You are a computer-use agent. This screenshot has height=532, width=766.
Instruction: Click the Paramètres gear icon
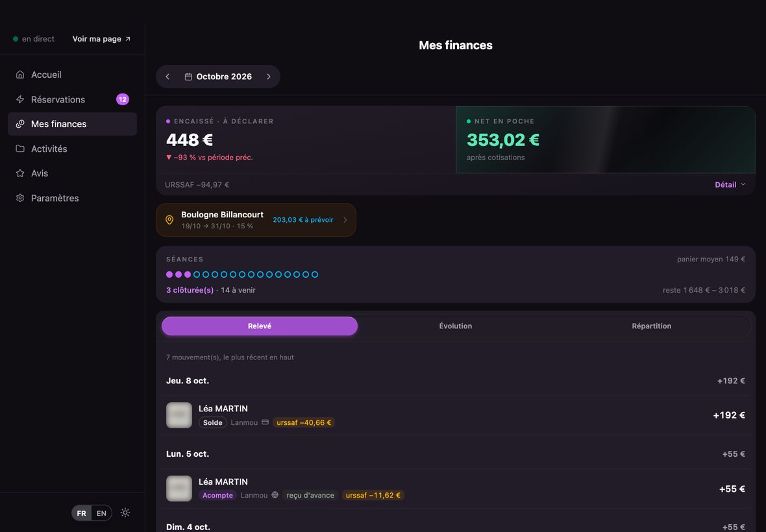coord(20,198)
